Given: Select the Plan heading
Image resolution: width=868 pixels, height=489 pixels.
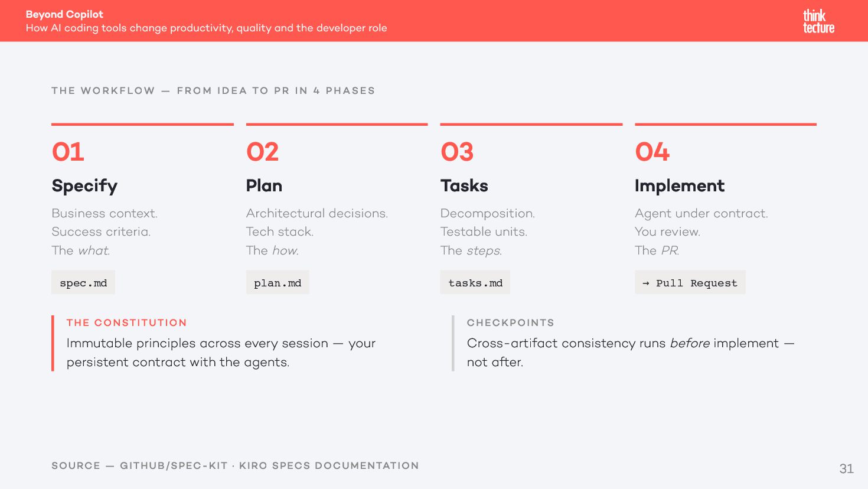Looking at the screenshot, I should pyautogui.click(x=264, y=185).
